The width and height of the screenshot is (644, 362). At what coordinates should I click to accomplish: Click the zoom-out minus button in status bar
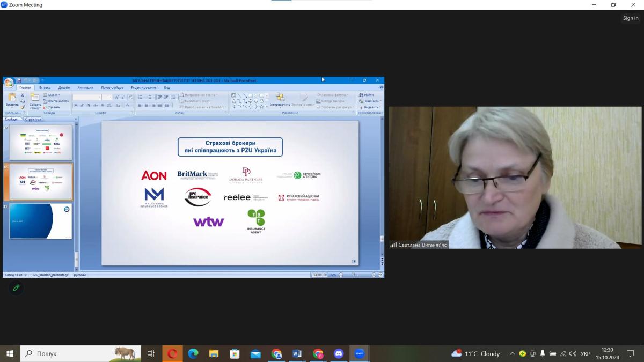coord(342,275)
